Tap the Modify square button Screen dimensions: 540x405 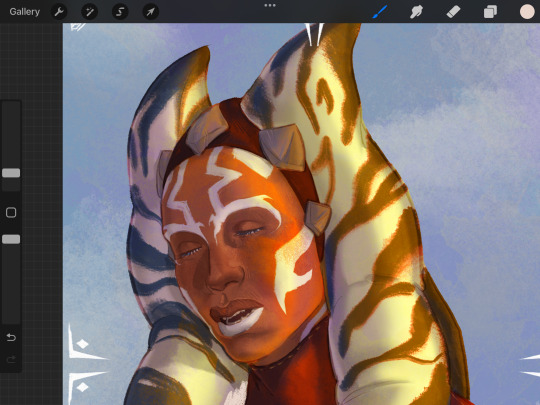click(x=11, y=212)
